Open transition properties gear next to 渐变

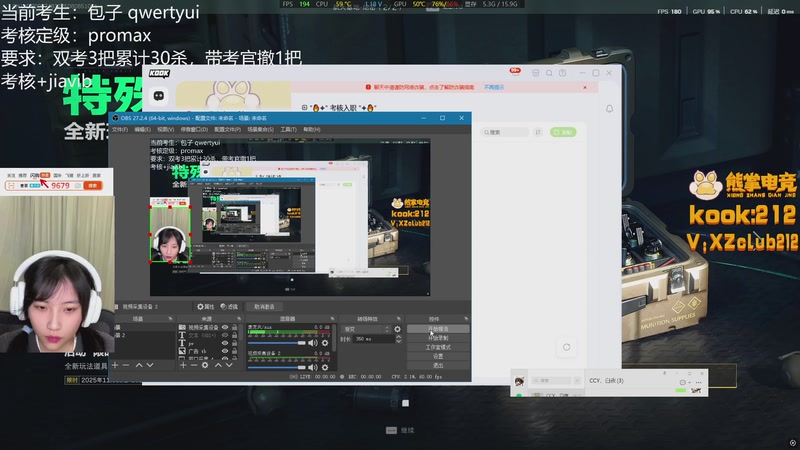pyautogui.click(x=397, y=329)
